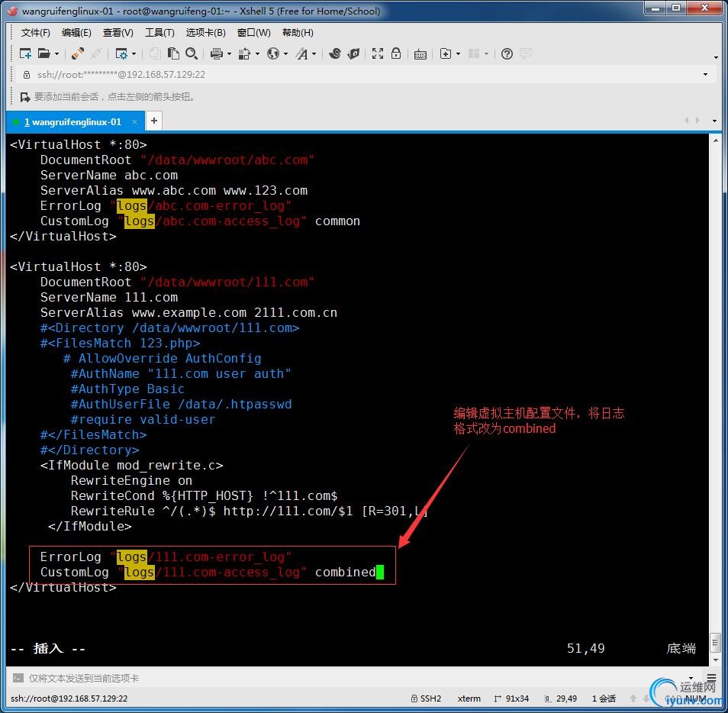Add a new tab with plus button
Image resolution: width=728 pixels, height=713 pixels.
click(x=153, y=121)
